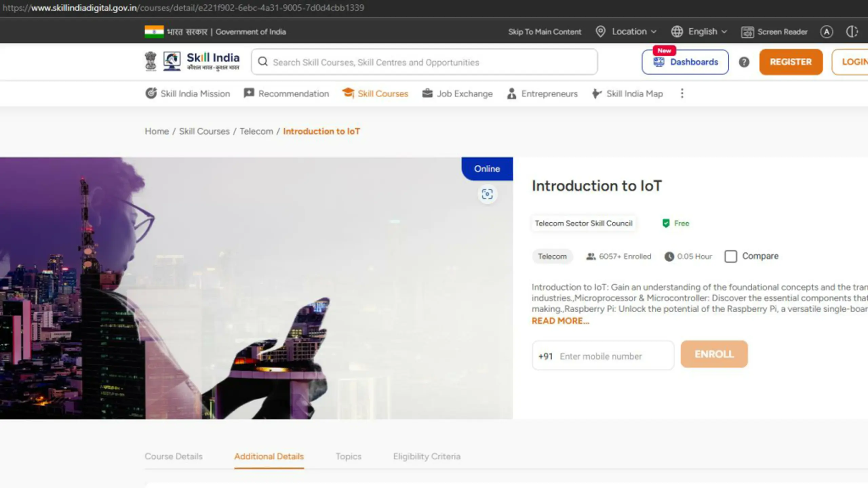This screenshot has height=488, width=868.
Task: Click the REGISTER button
Action: coord(791,62)
